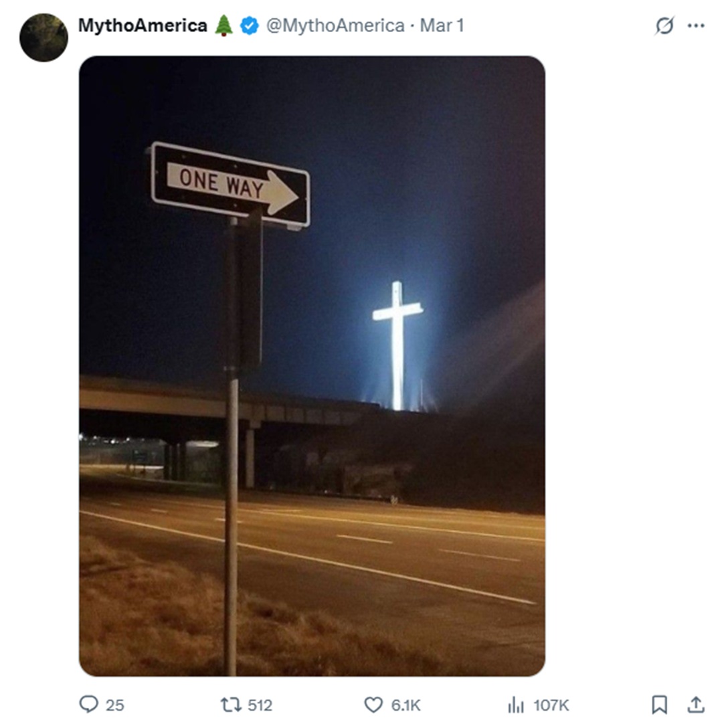Click the reply speech bubble icon
The width and height of the screenshot is (722, 728).
[x=89, y=705]
